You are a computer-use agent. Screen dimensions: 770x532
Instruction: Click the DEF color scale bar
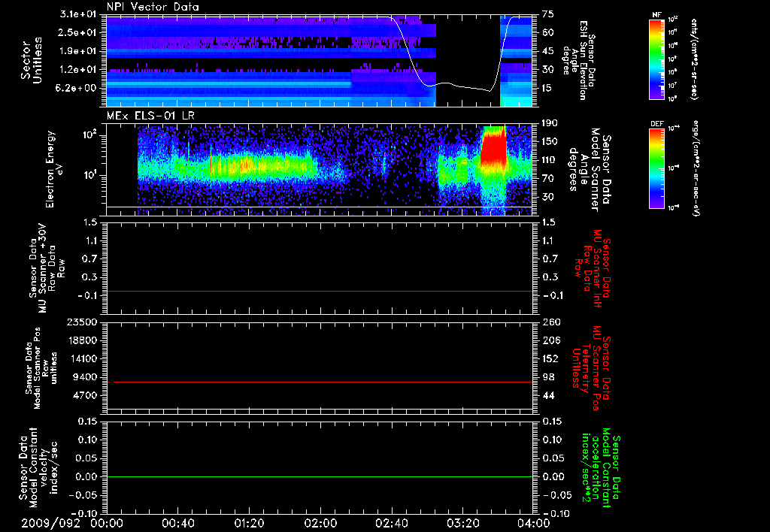656,168
